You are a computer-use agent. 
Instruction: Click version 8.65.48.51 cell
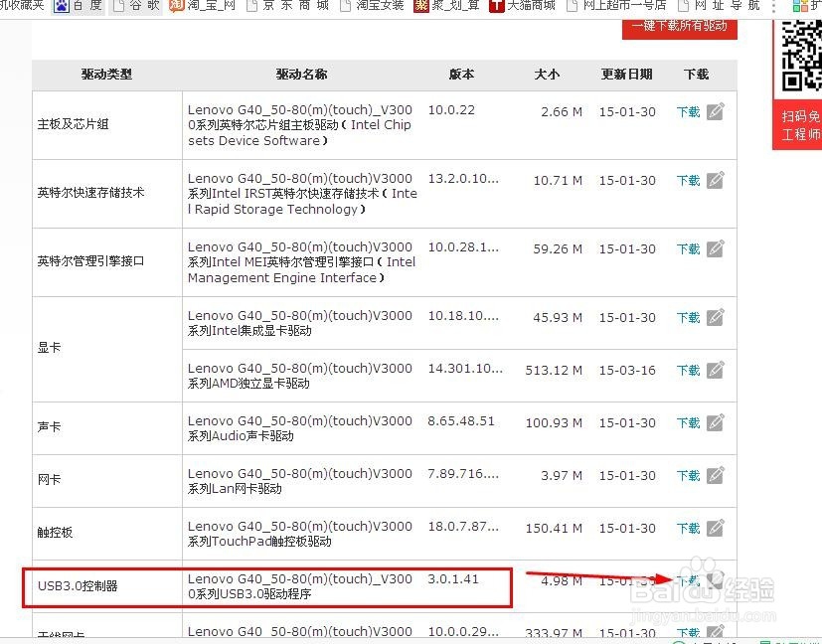[x=461, y=421]
